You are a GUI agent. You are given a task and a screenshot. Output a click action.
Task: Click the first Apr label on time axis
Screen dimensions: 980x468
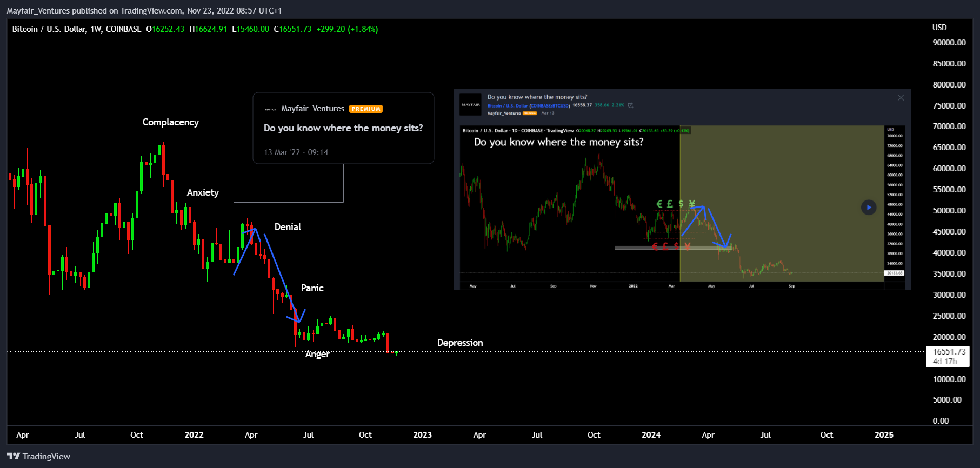point(23,435)
